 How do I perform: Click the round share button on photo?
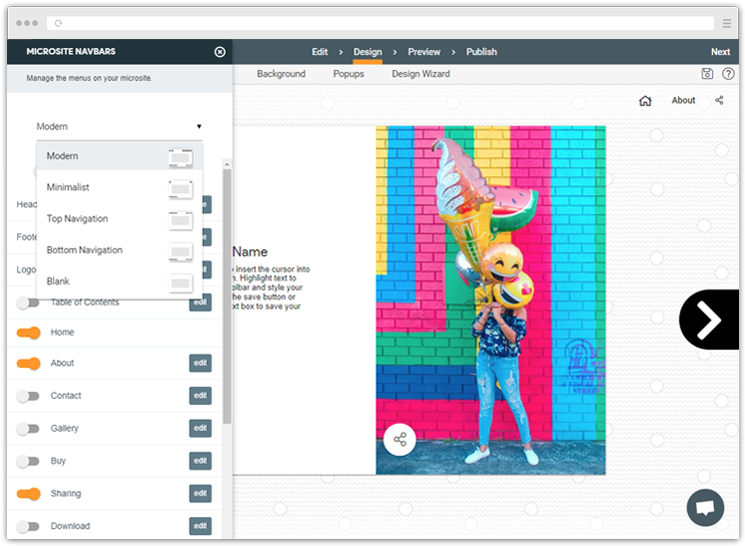pyautogui.click(x=400, y=440)
